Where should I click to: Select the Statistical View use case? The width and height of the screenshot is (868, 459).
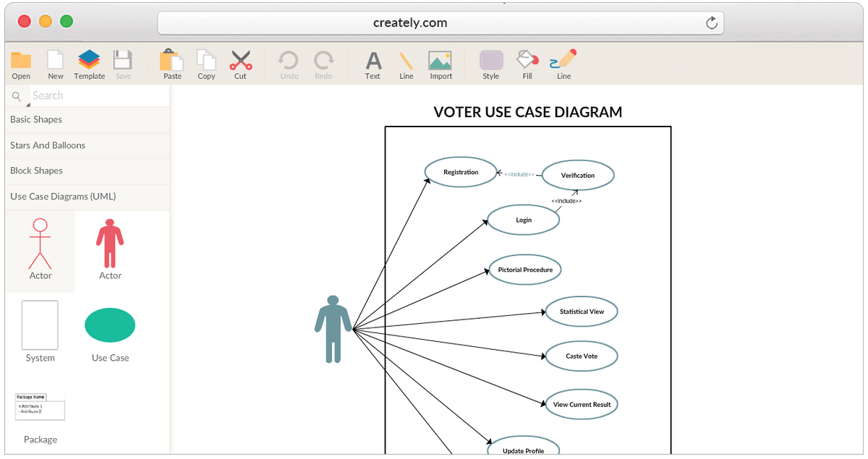(x=582, y=312)
